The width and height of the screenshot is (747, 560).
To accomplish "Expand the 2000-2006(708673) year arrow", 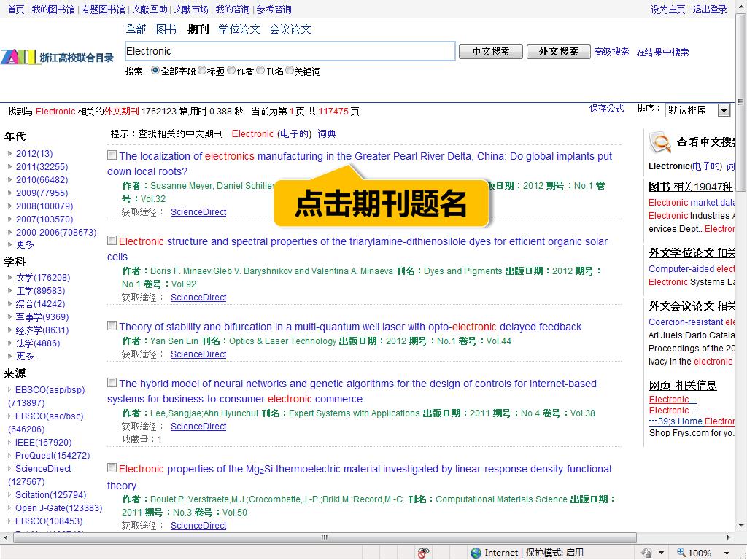I will 10,233.
